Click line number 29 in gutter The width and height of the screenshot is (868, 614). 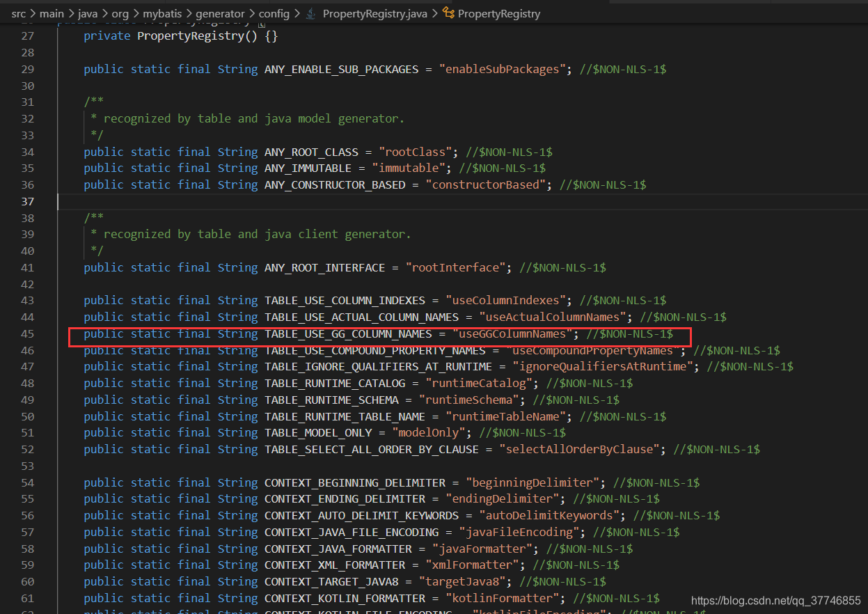(27, 69)
